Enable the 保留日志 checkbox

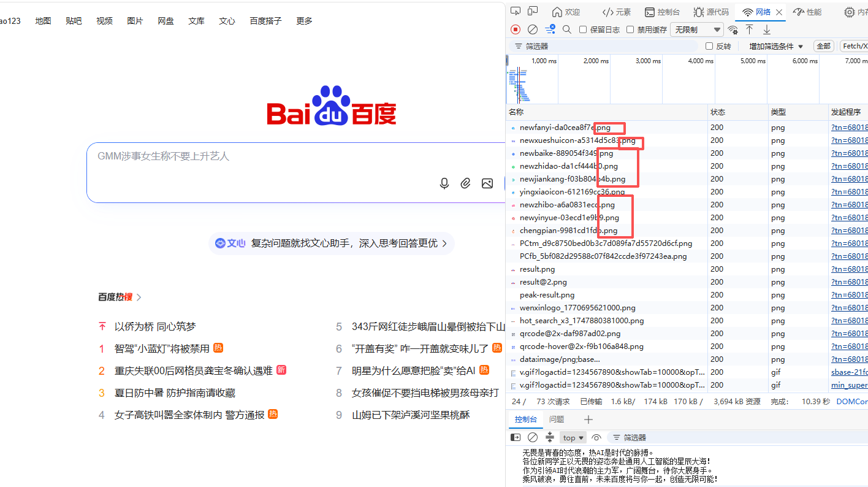[x=583, y=29]
